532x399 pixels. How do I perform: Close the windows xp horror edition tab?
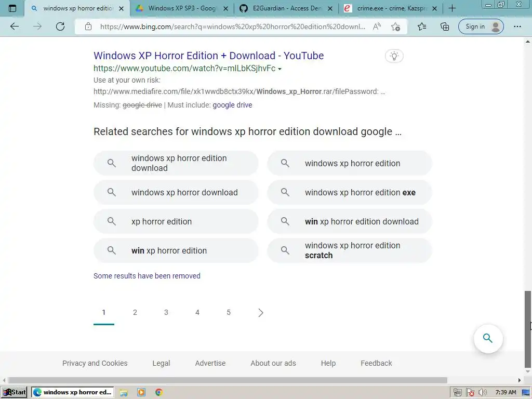coord(121,9)
